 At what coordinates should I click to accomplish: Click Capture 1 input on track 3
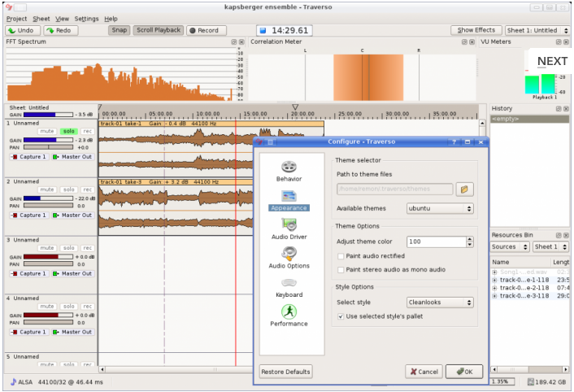(x=29, y=273)
